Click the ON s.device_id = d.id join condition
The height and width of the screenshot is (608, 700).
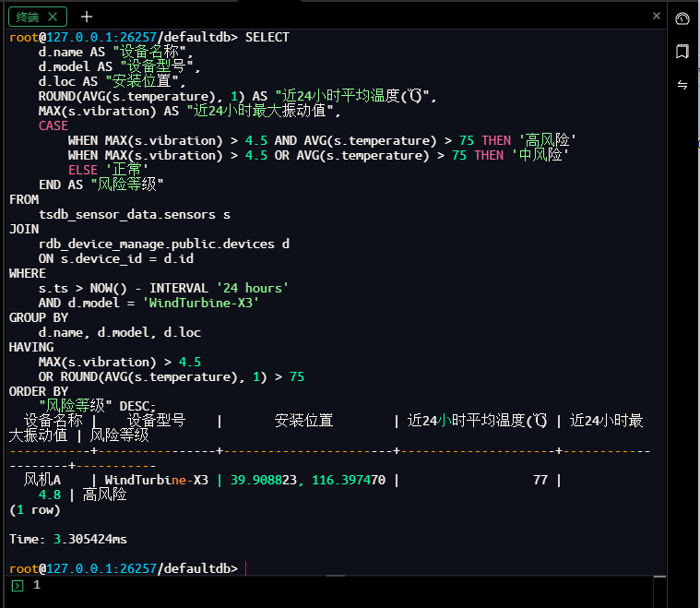pos(116,258)
